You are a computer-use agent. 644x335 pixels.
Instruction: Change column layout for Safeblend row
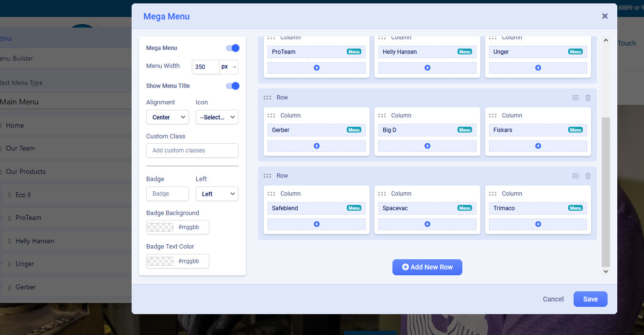(x=576, y=176)
